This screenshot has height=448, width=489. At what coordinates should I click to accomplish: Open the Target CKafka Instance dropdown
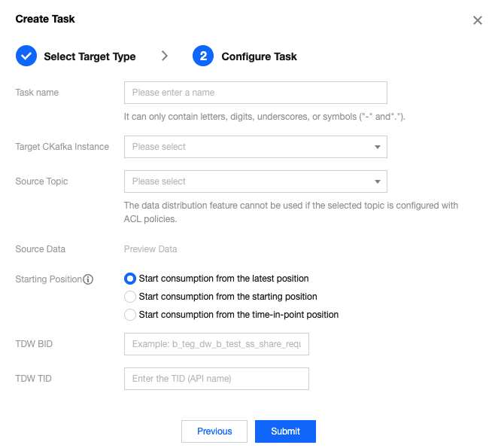click(256, 147)
